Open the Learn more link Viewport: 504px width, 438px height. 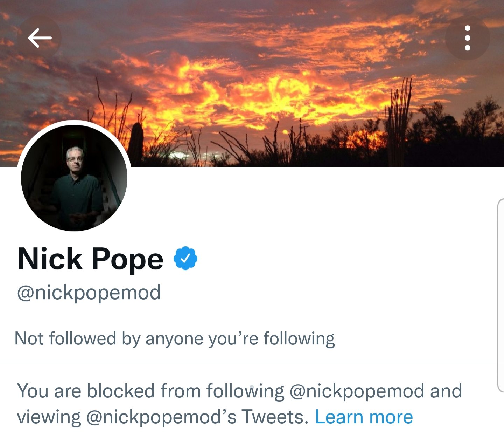[x=364, y=417]
